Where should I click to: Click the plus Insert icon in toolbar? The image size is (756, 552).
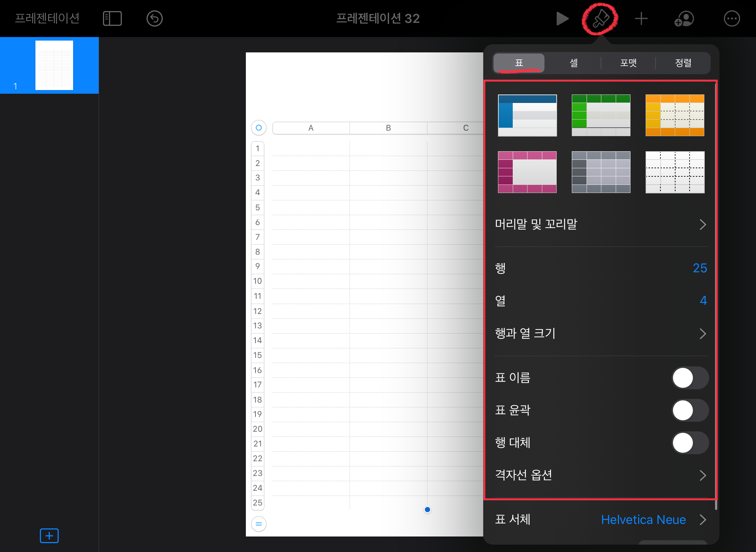(x=641, y=18)
